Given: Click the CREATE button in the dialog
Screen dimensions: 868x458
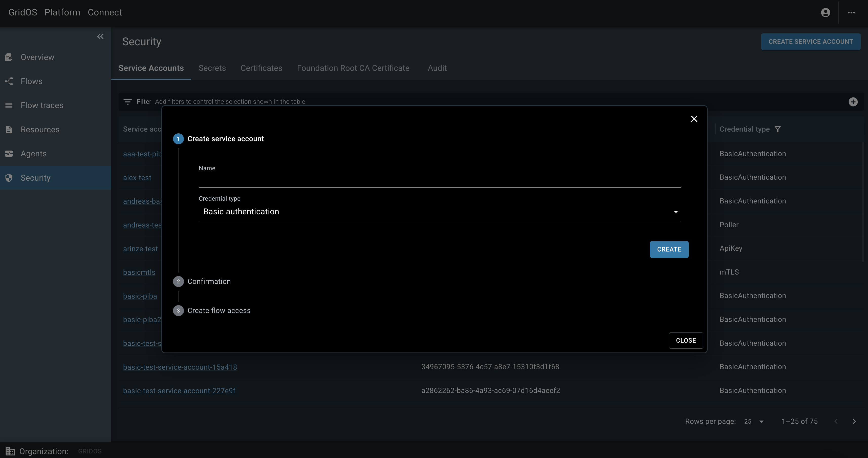Looking at the screenshot, I should click(x=669, y=249).
